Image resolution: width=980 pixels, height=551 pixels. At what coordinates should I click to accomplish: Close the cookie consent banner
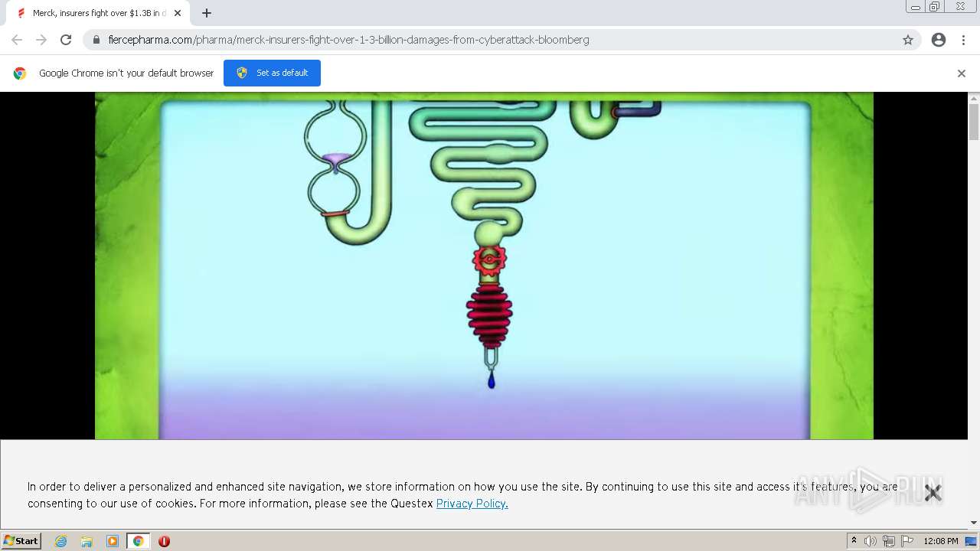933,493
